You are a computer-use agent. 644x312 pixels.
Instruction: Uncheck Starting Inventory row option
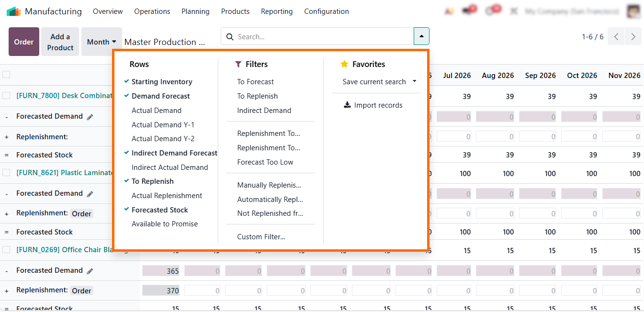pyautogui.click(x=161, y=82)
